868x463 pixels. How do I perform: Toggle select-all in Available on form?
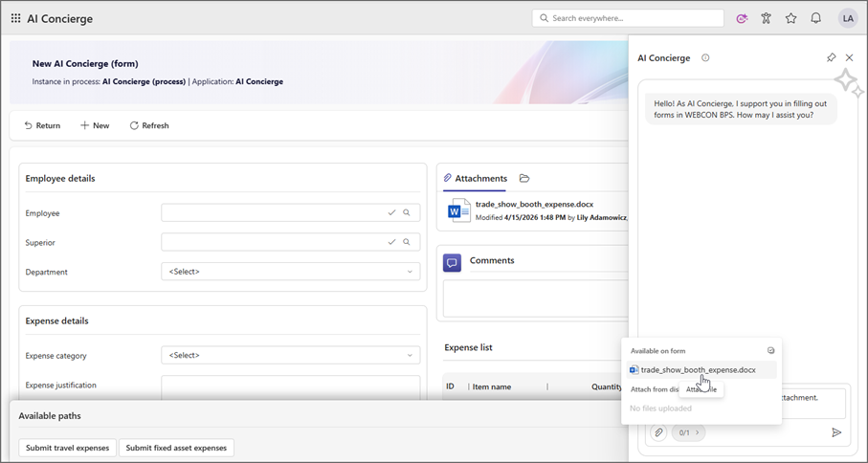pos(771,351)
